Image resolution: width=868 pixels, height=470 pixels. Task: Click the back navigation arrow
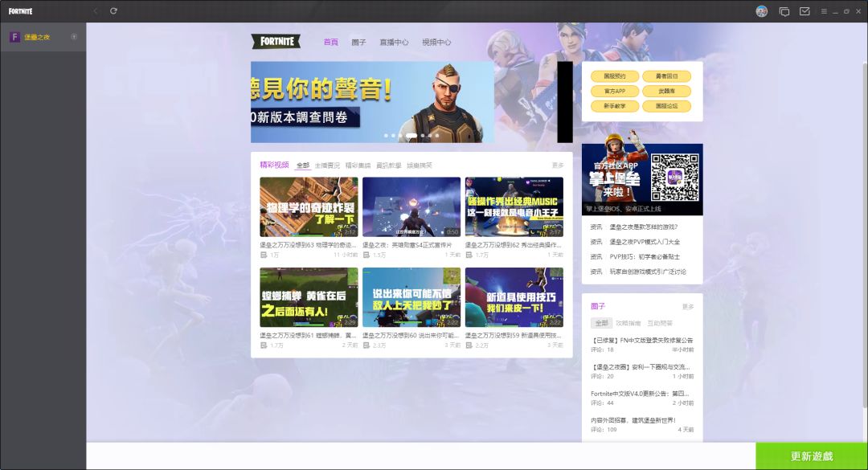[x=96, y=11]
